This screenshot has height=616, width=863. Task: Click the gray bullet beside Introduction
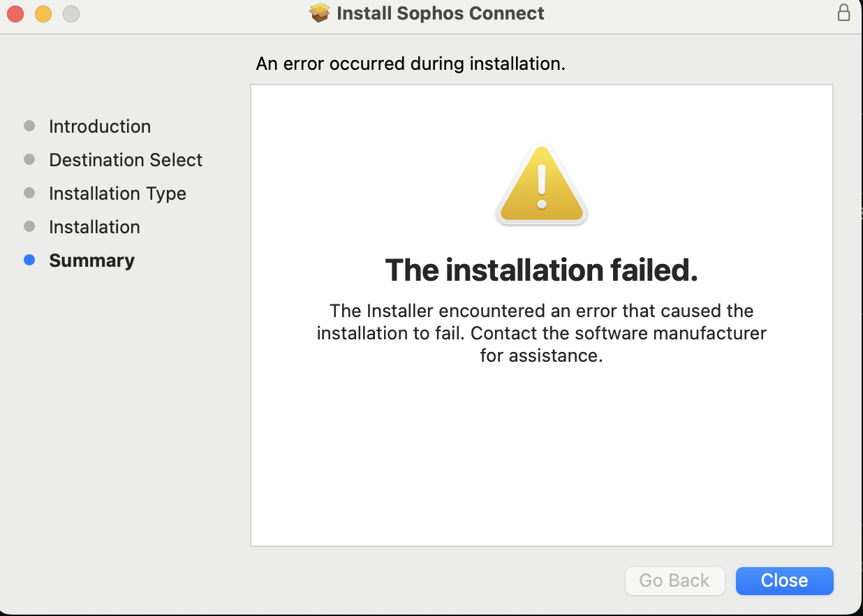point(29,126)
